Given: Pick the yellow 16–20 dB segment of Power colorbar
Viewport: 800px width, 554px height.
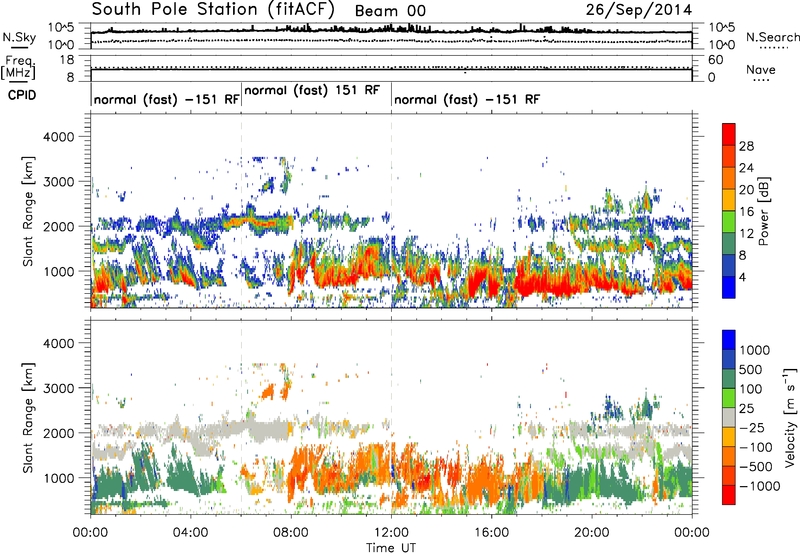Looking at the screenshot, I should 729,200.
